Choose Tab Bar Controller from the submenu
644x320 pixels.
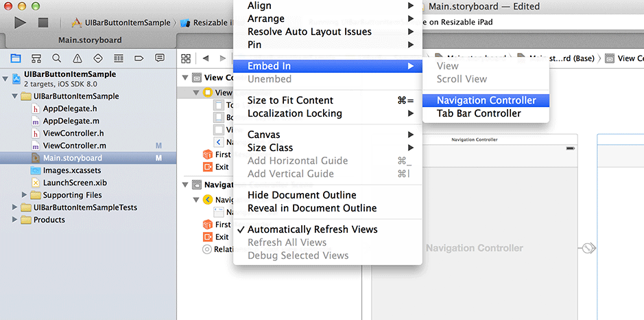point(486,113)
